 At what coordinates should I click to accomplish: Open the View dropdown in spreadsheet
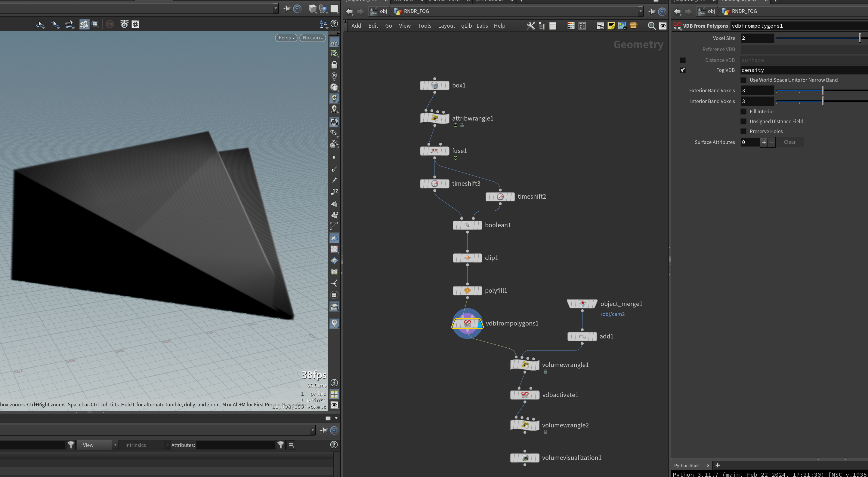(97, 445)
